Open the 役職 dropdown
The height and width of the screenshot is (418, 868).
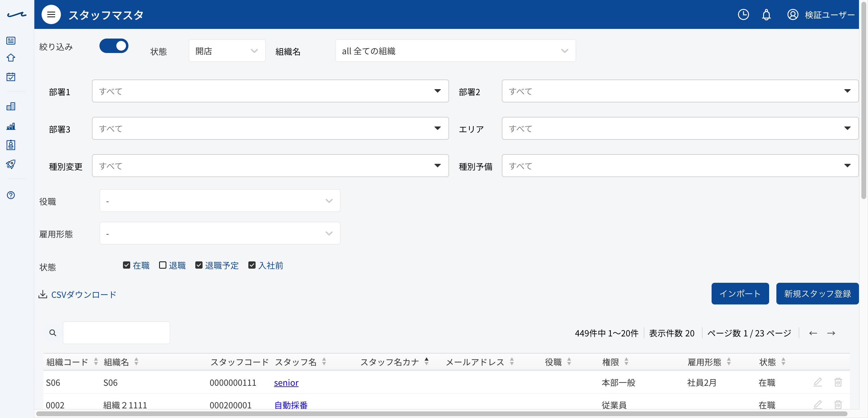[x=220, y=201]
